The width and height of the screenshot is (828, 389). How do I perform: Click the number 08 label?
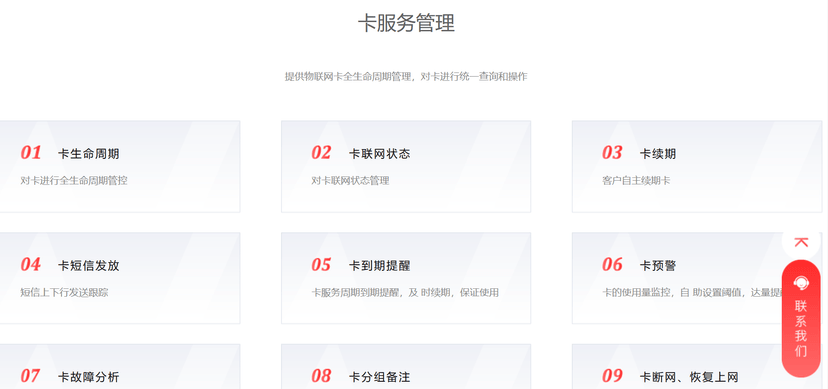(x=321, y=376)
